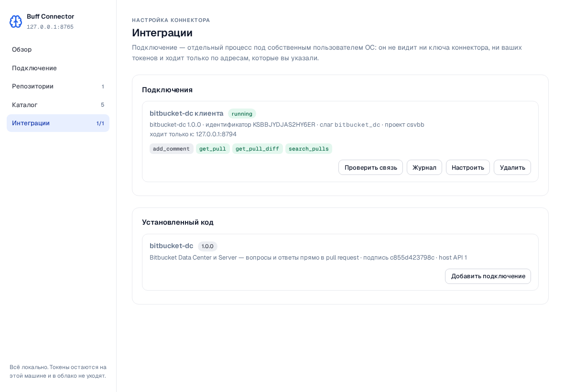Screen dimensions: 564x392
Task: Click the add_comment tool tag
Action: [x=171, y=149]
